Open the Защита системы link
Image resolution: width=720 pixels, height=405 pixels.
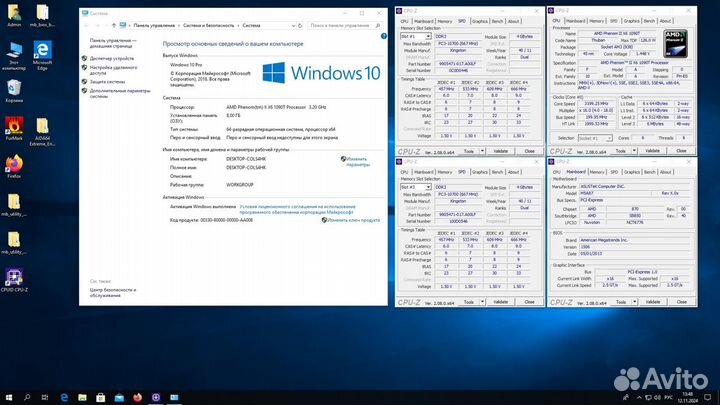[107, 82]
